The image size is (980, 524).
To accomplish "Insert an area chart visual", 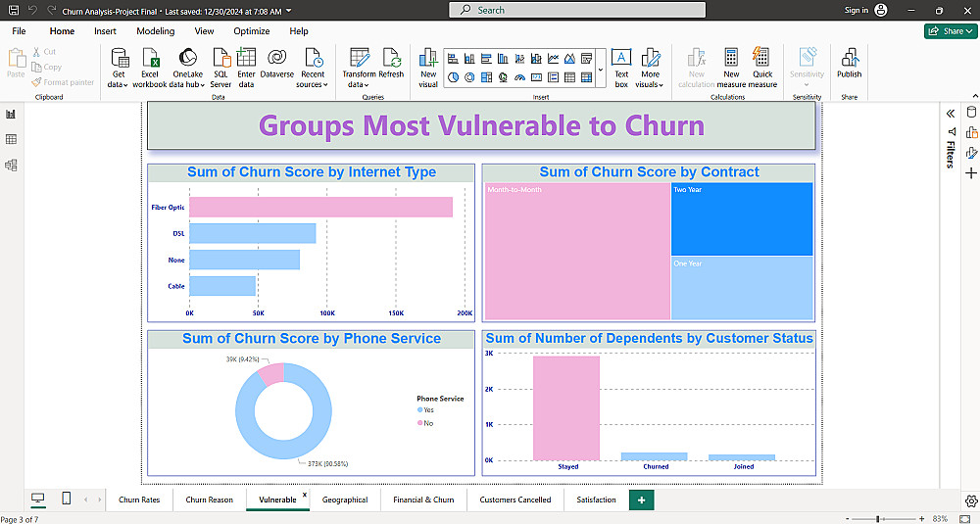I will [x=569, y=58].
